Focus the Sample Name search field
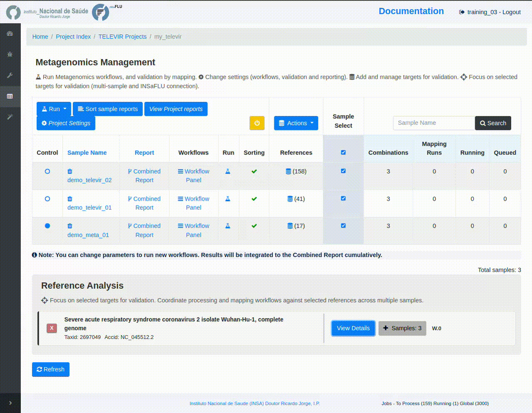 [434, 123]
